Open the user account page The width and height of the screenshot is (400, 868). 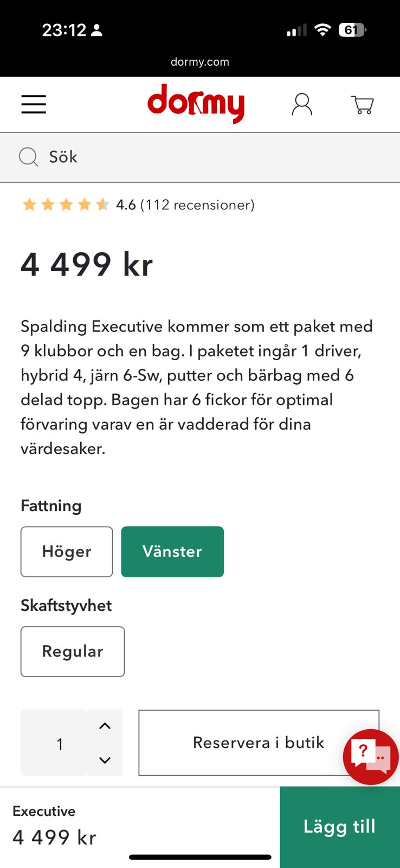(x=302, y=104)
